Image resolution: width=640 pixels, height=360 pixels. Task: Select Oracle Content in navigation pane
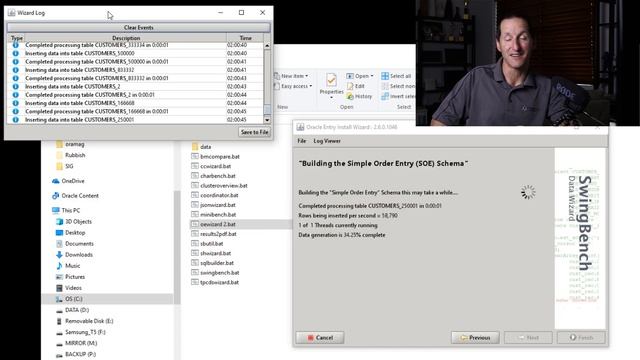point(76,196)
